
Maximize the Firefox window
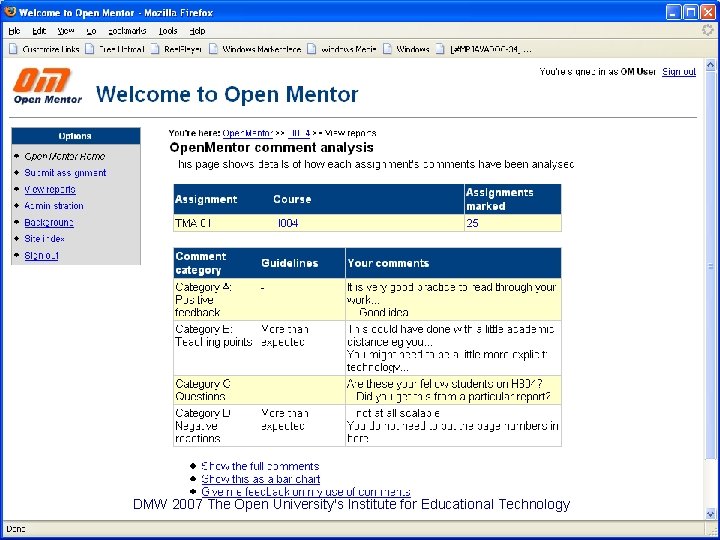point(690,12)
